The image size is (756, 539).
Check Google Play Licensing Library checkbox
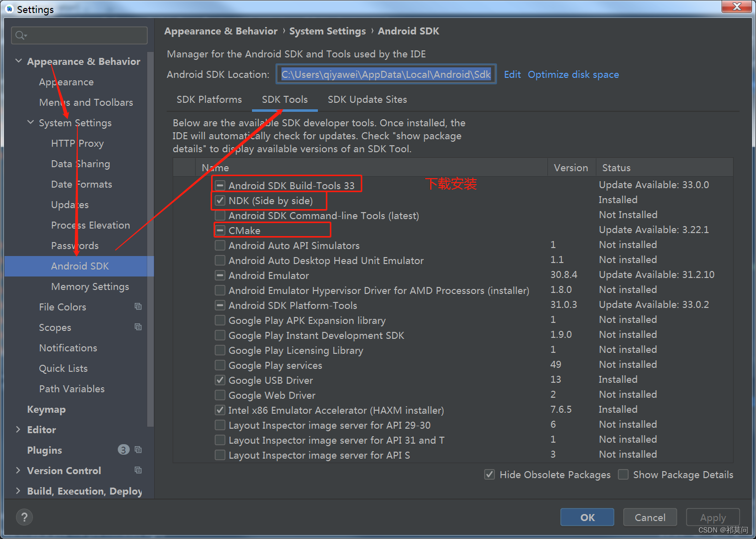point(220,350)
